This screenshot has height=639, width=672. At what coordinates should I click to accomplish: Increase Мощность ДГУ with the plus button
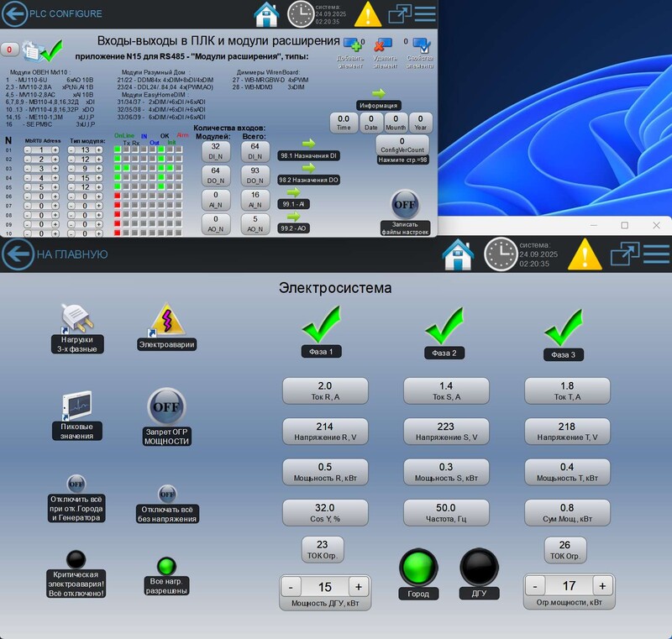click(358, 587)
